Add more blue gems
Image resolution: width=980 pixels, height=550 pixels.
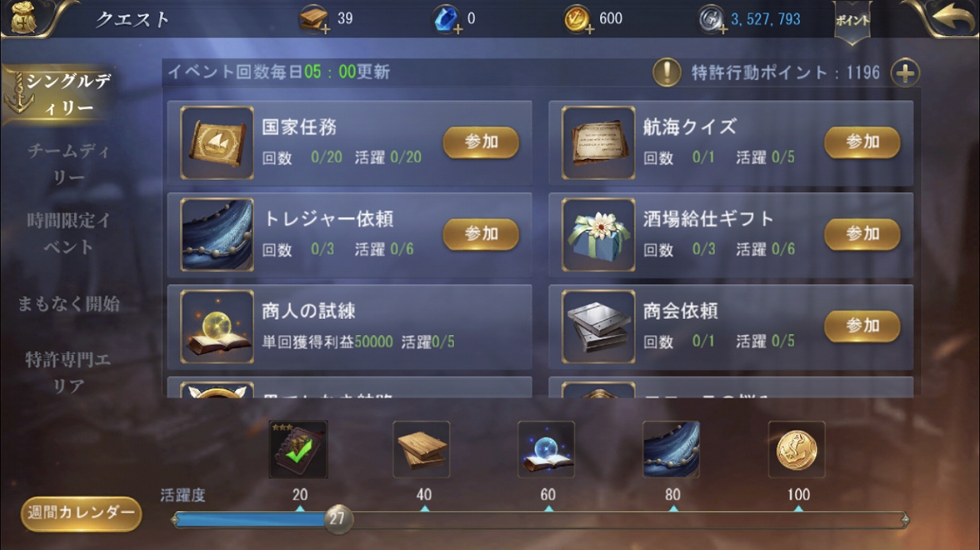tap(458, 29)
